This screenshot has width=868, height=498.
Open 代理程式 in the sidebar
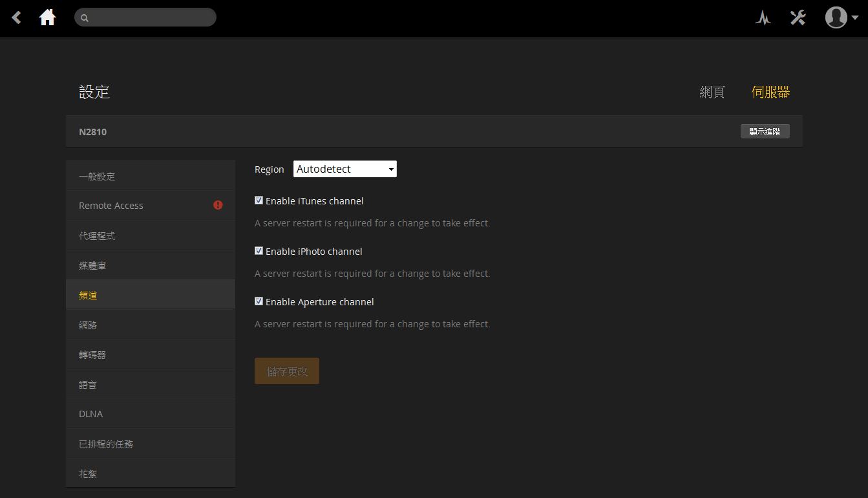pyautogui.click(x=151, y=235)
